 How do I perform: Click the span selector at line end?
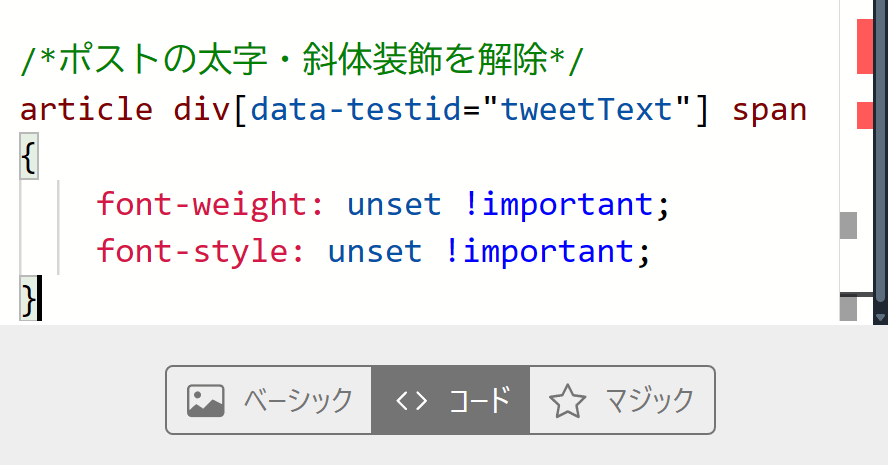click(x=768, y=109)
